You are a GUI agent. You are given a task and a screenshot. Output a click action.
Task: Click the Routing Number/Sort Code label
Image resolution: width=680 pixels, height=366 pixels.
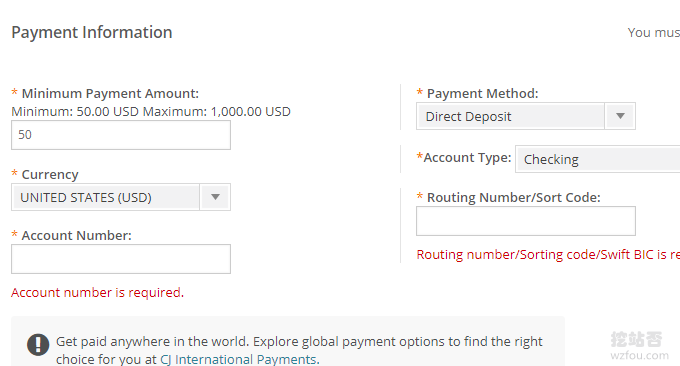(x=513, y=198)
